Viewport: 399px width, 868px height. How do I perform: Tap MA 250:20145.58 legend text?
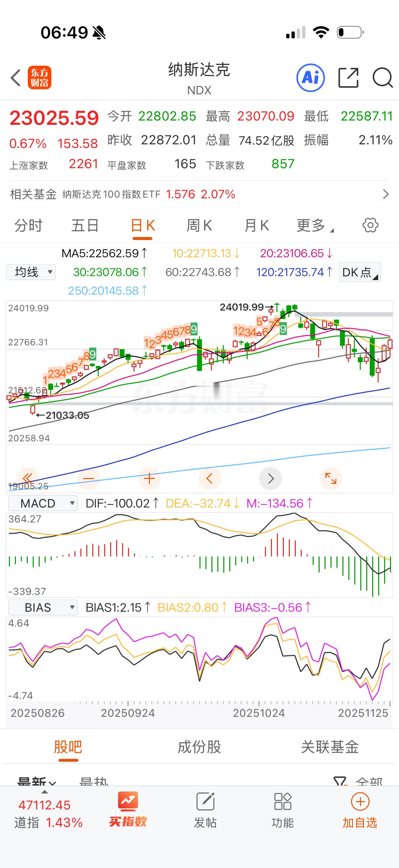click(x=108, y=290)
